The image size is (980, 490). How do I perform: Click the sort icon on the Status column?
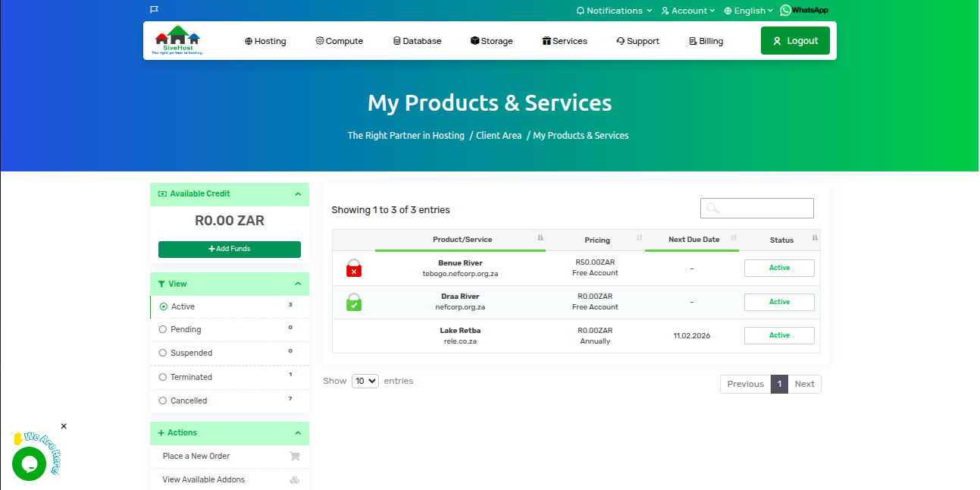[x=815, y=238]
